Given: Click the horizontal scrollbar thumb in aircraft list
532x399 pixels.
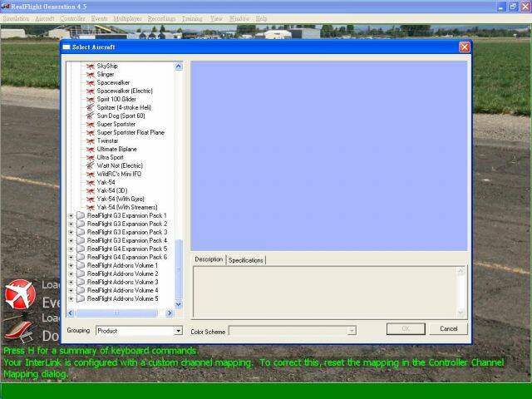Looking at the screenshot, I should pyautogui.click(x=116, y=313).
